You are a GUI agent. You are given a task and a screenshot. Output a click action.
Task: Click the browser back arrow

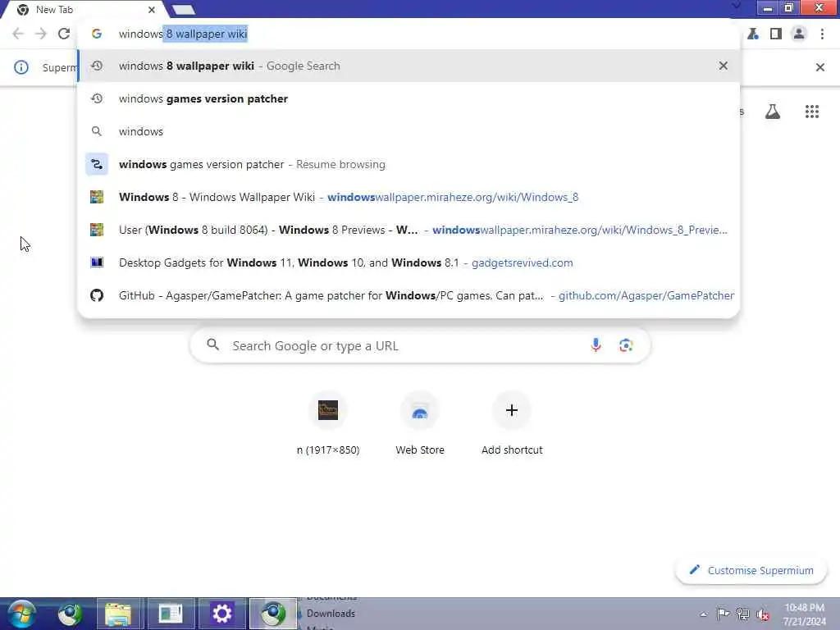pyautogui.click(x=18, y=34)
